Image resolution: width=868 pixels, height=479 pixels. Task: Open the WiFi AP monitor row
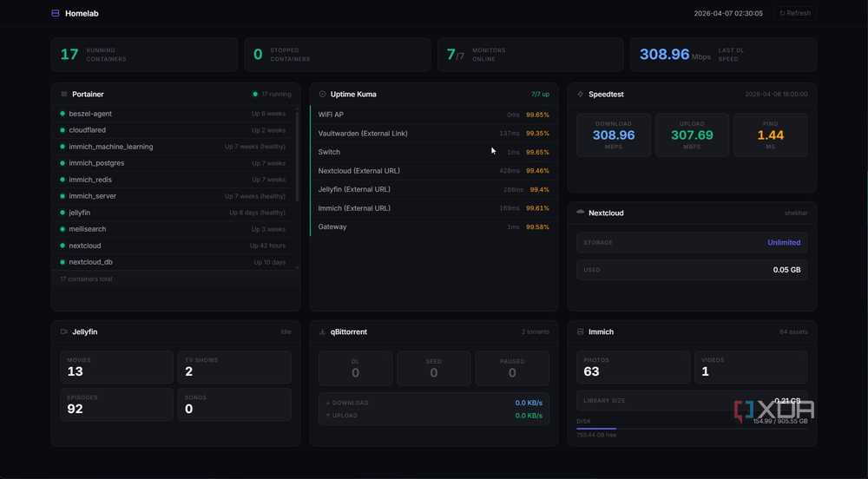433,115
